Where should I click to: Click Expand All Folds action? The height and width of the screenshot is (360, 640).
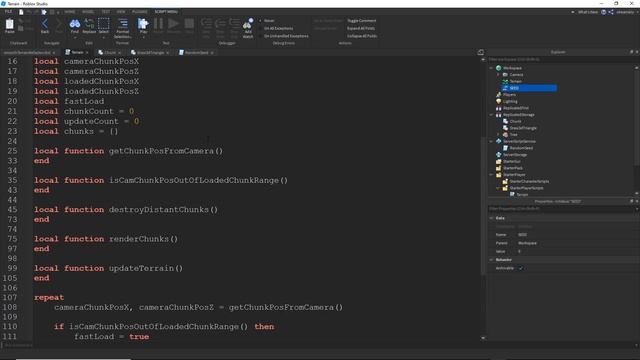pos(361,28)
